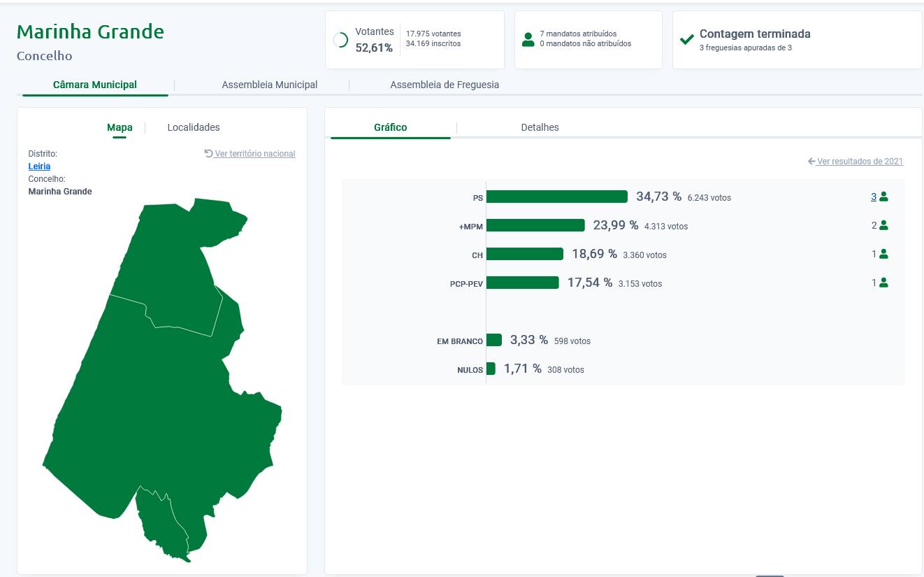Click the +MPM result bar
924x577 pixels.
click(535, 225)
